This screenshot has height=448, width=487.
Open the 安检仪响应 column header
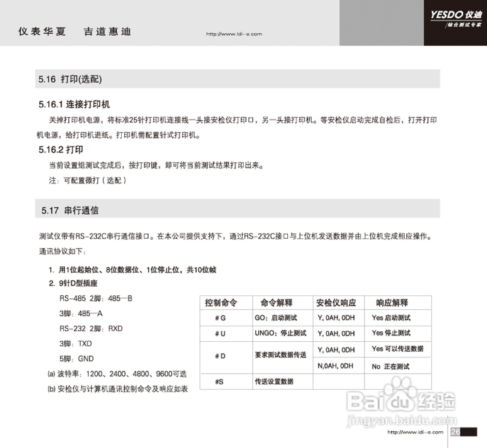337,302
